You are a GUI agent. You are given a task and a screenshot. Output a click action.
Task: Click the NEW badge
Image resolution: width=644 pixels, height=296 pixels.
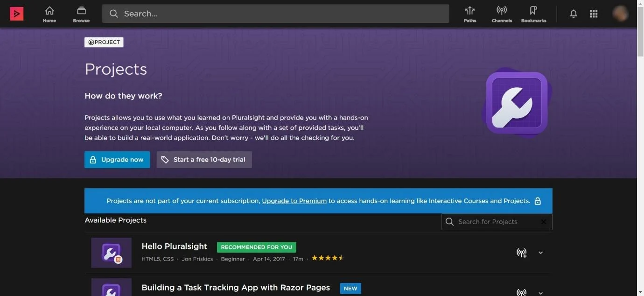tap(350, 289)
